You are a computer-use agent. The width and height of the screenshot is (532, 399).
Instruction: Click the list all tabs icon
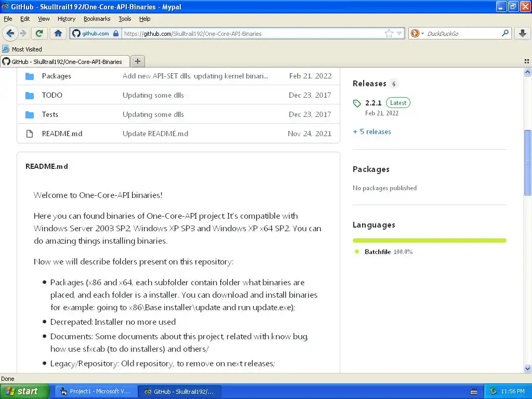click(527, 61)
